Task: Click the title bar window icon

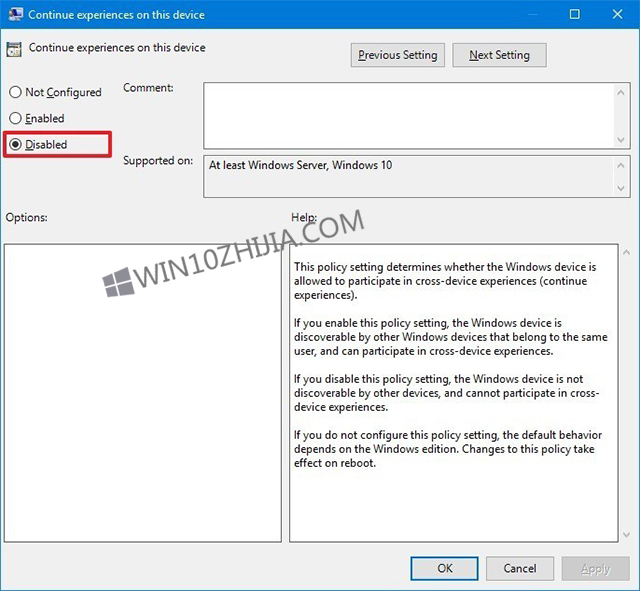Action: [16, 14]
